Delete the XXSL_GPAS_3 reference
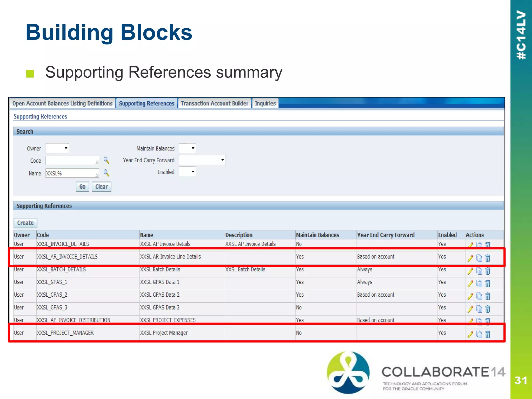 tap(488, 309)
